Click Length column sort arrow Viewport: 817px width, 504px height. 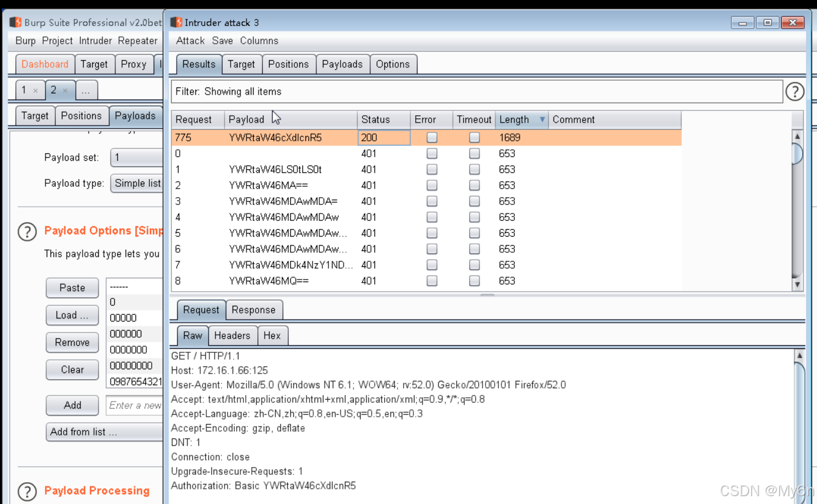click(x=542, y=119)
